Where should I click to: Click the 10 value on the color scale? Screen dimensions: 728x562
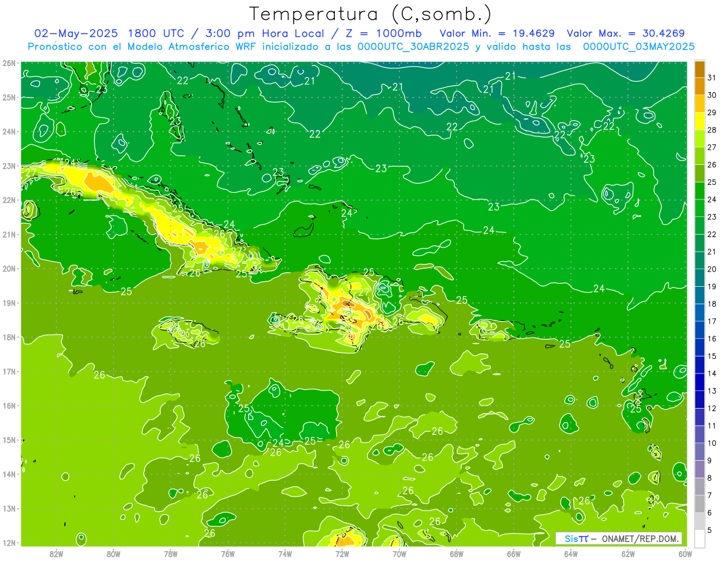tap(712, 443)
